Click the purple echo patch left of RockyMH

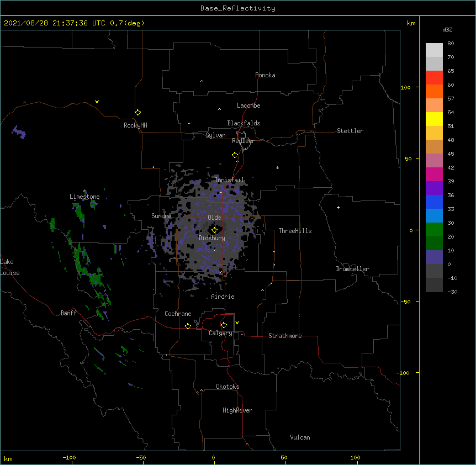pos(19,132)
